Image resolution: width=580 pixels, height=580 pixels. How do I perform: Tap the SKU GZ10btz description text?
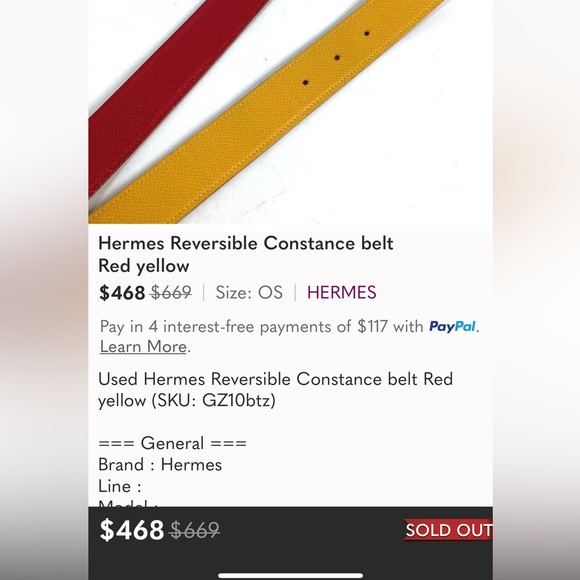click(x=275, y=390)
